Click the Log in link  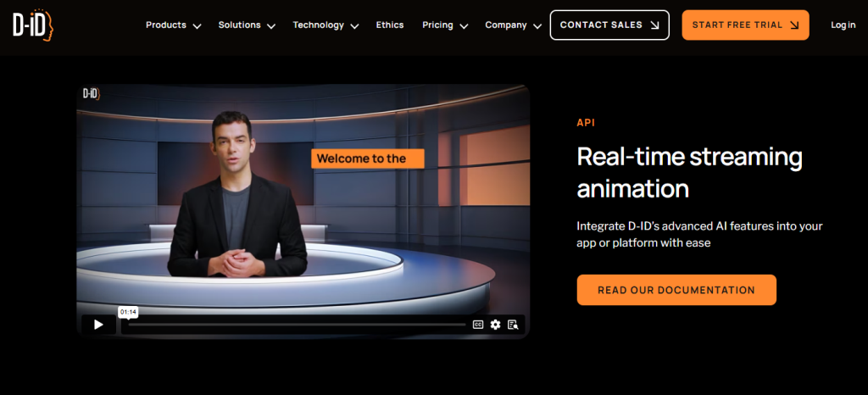click(843, 25)
